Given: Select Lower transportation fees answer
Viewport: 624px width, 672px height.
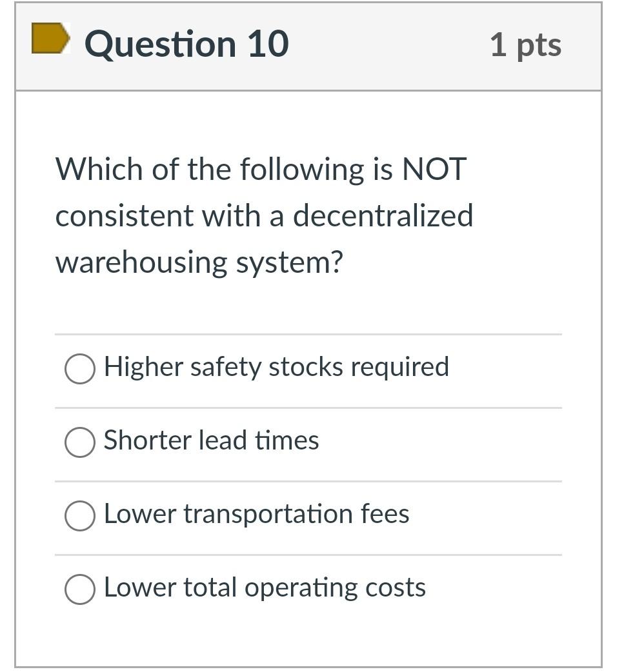Looking at the screenshot, I should point(79,516).
